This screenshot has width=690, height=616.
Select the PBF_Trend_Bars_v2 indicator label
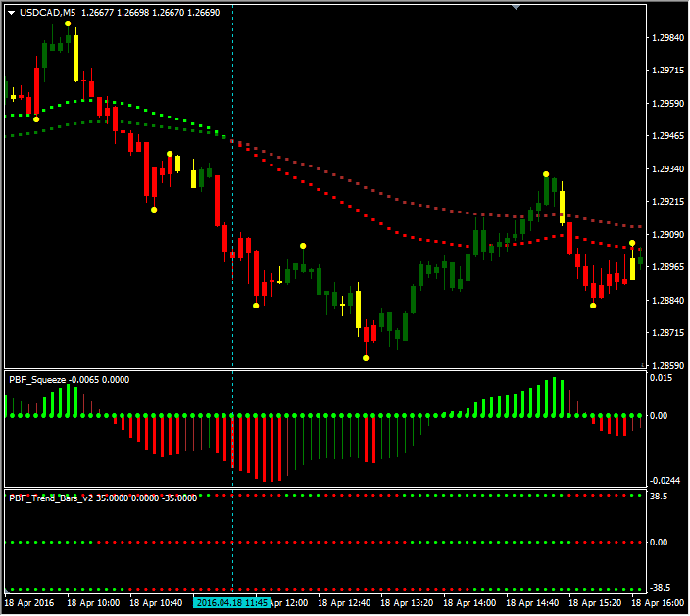51,498
